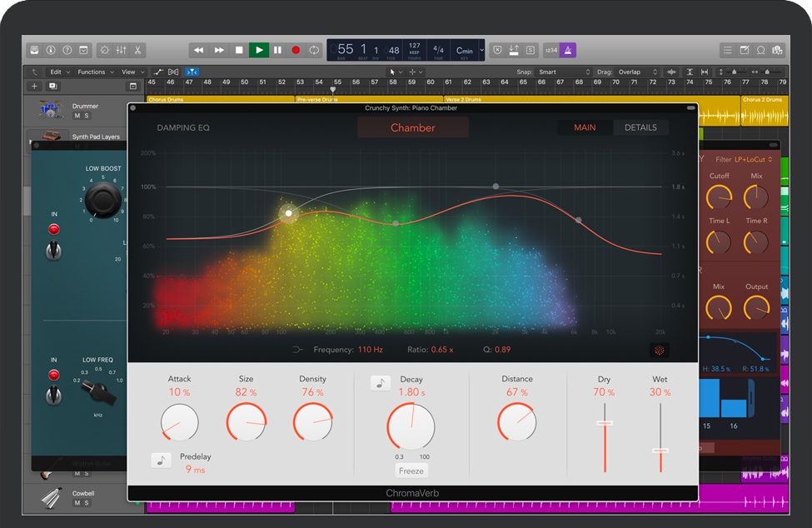Click the Dry level slider handle

[605, 423]
